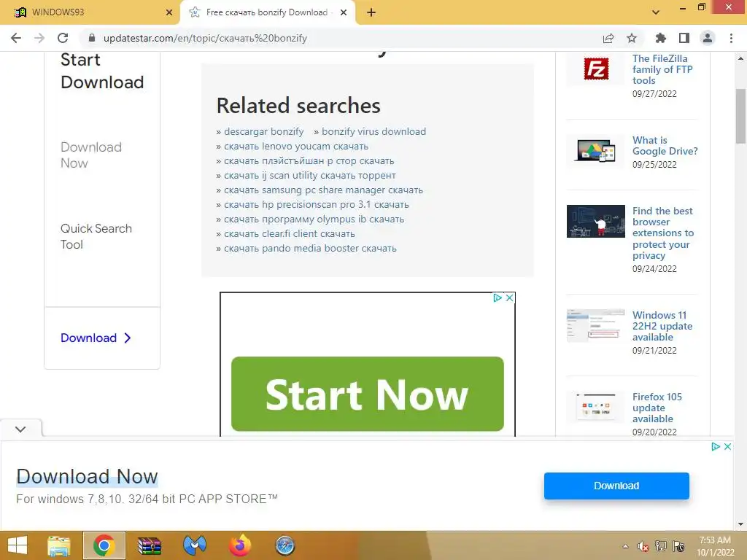Viewport: 747px width, 560px height.
Task: Open скачать lenovo youcam скачать search
Action: [296, 146]
